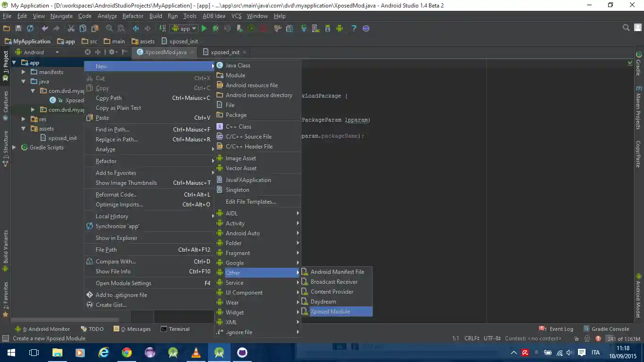The height and width of the screenshot is (362, 644).
Task: Click the Synchronize refresh icon in toolbar
Action: click(30, 29)
